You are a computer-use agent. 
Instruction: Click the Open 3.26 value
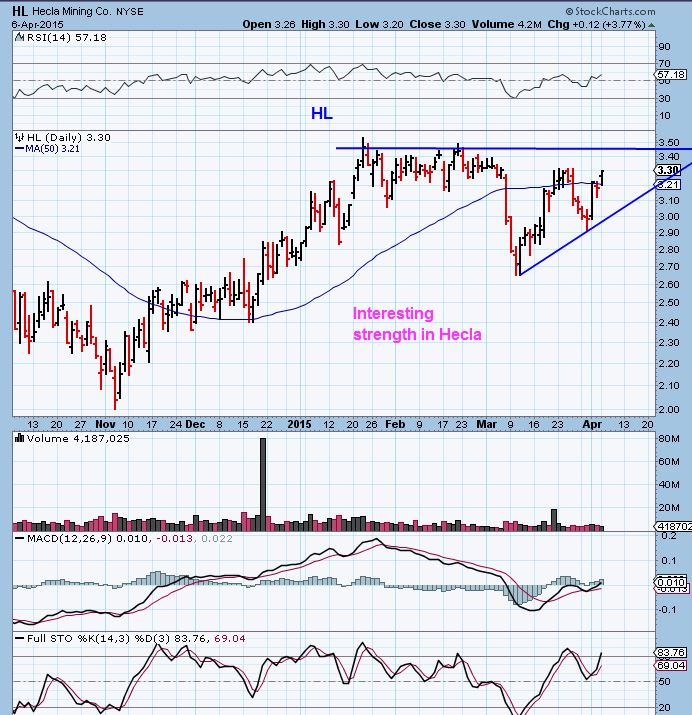coord(269,24)
